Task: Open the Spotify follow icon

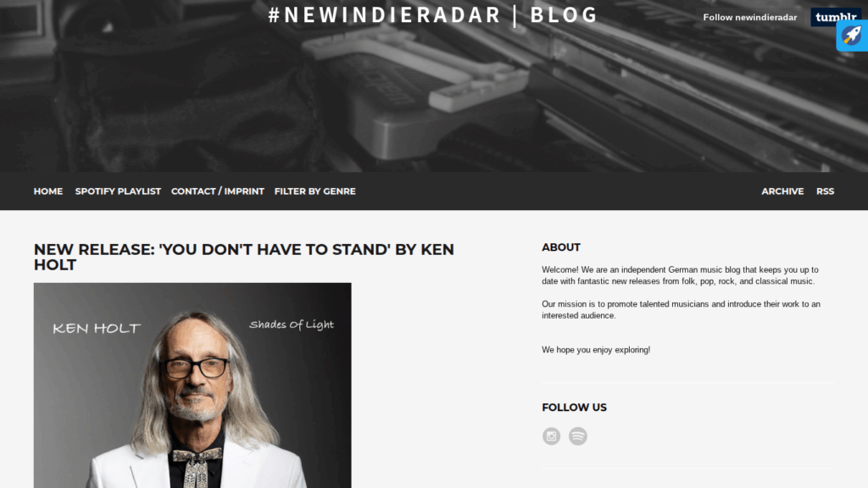Action: click(578, 436)
